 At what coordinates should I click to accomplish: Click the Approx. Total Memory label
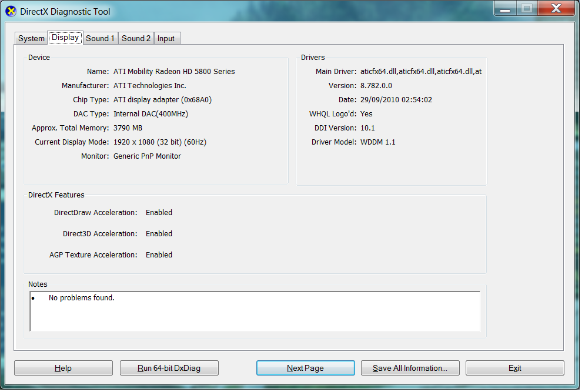(x=70, y=128)
